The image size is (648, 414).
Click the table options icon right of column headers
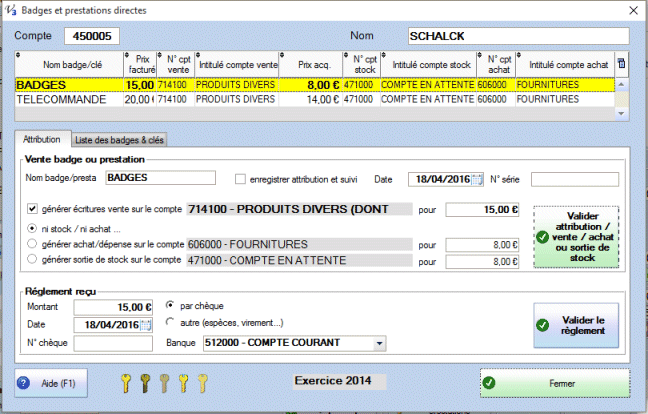(622, 64)
